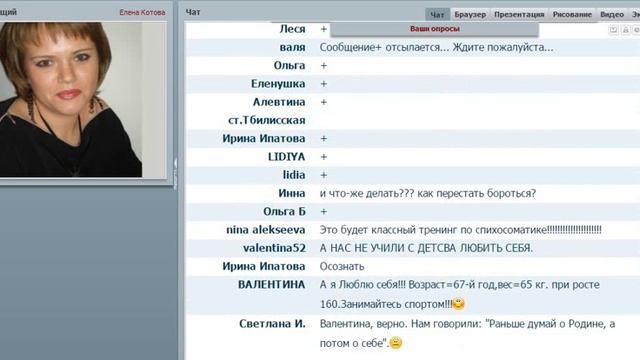The width and height of the screenshot is (640, 360).
Task: Click the username LIDIYA
Action: click(287, 157)
